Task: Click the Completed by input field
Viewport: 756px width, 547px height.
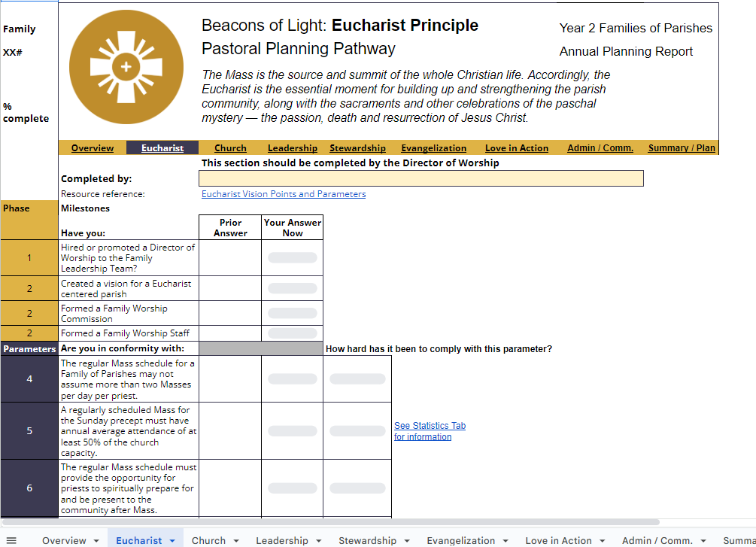Action: pos(421,178)
